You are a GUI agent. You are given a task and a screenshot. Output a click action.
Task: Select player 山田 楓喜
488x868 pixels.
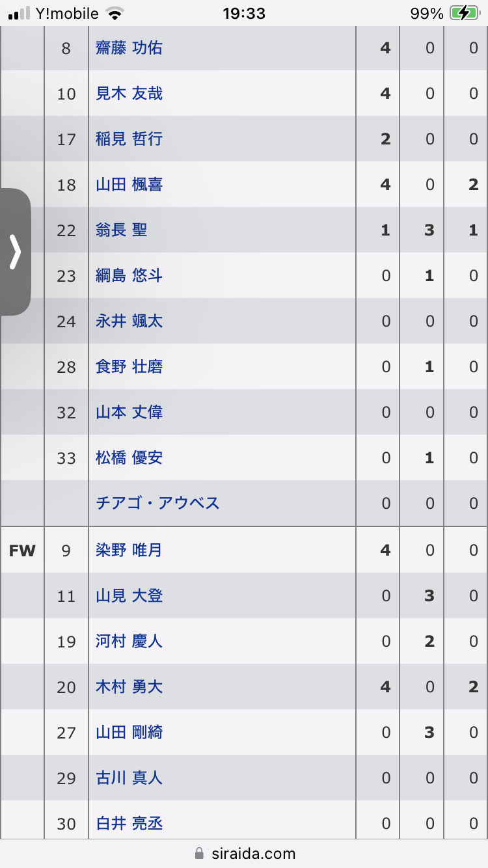(129, 184)
